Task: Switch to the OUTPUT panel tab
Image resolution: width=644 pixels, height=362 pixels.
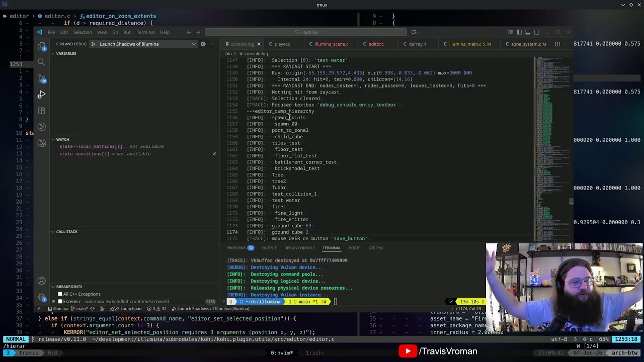Action: 269,248
